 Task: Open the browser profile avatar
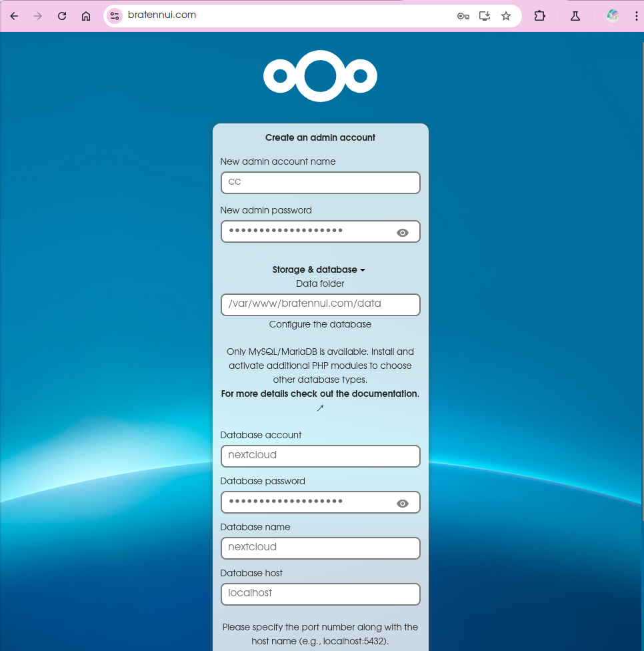613,16
